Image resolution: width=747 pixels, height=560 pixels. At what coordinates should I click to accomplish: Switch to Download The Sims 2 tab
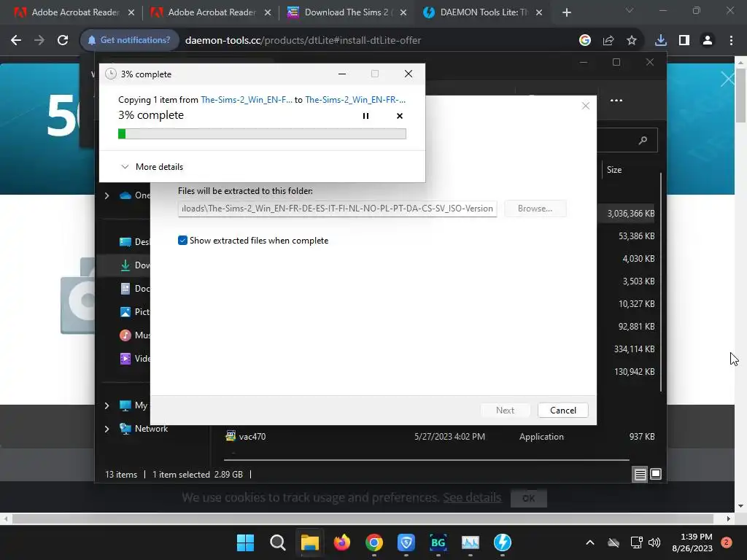click(347, 12)
